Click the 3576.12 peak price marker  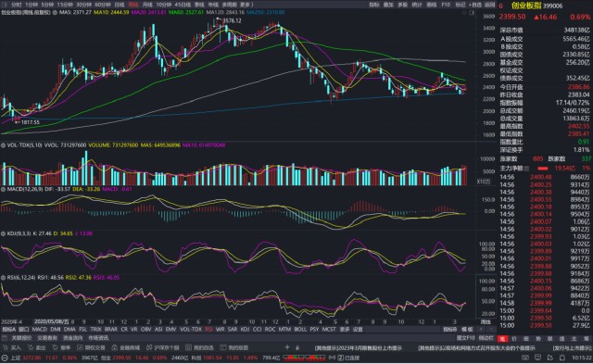232,20
